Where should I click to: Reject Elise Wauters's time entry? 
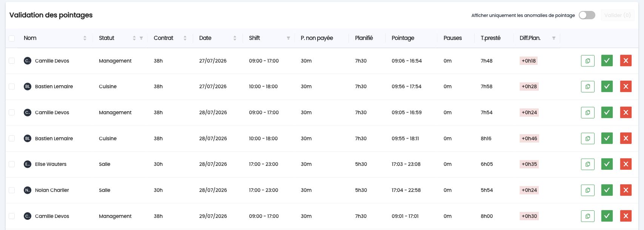coord(626,164)
